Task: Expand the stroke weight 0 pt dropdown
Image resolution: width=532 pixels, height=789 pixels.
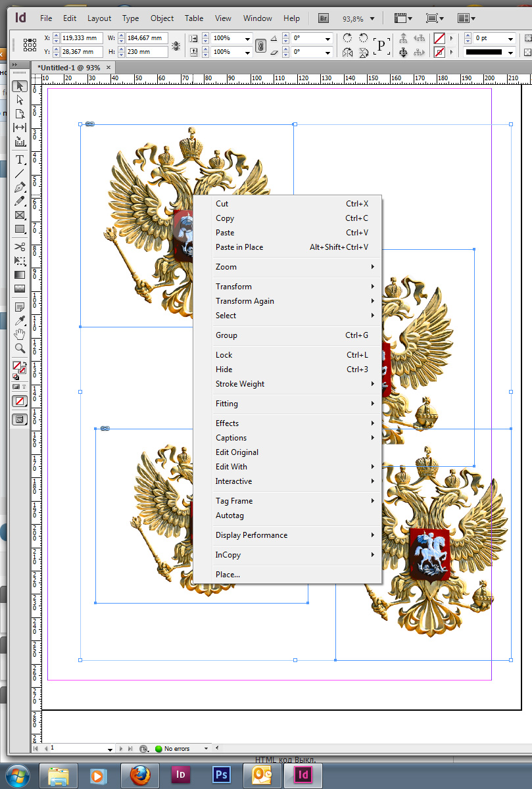Action: [x=510, y=39]
